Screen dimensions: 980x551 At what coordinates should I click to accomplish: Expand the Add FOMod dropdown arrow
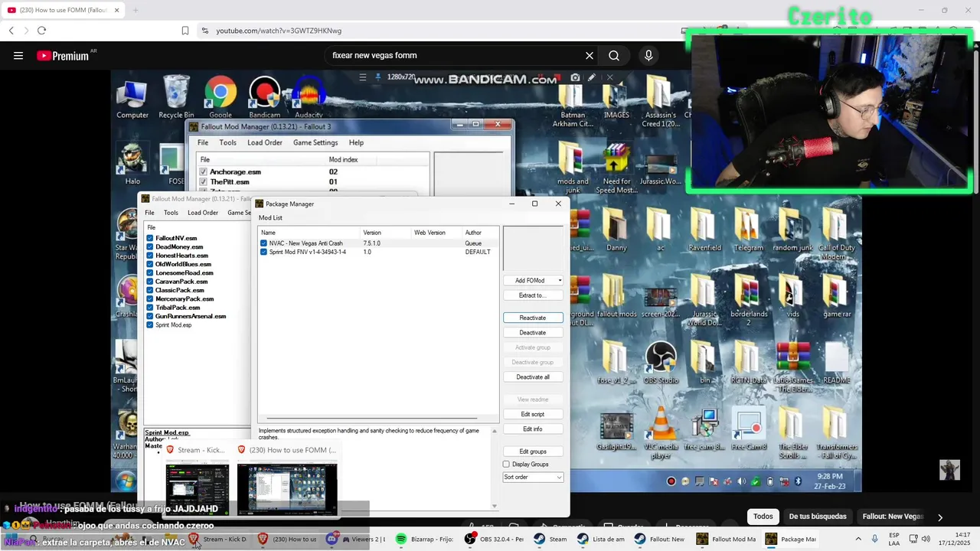tap(560, 281)
